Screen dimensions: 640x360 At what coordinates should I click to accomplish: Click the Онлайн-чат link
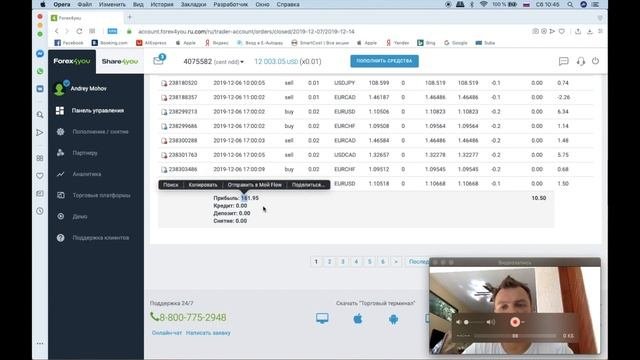coord(167,333)
